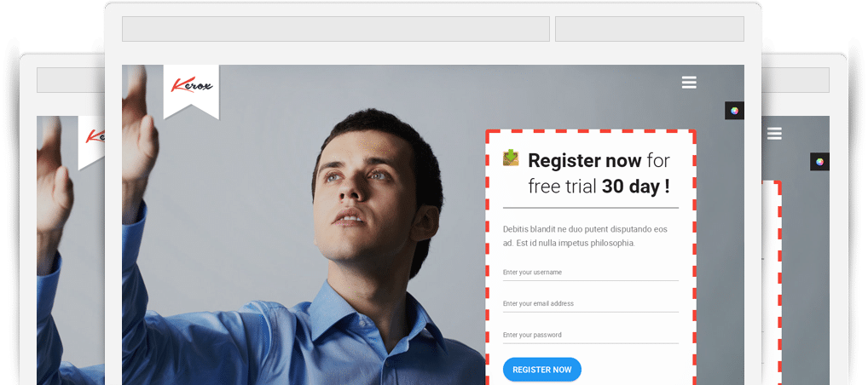Open the hamburger menu in the center mockup
This screenshot has height=385, width=868.
(689, 83)
